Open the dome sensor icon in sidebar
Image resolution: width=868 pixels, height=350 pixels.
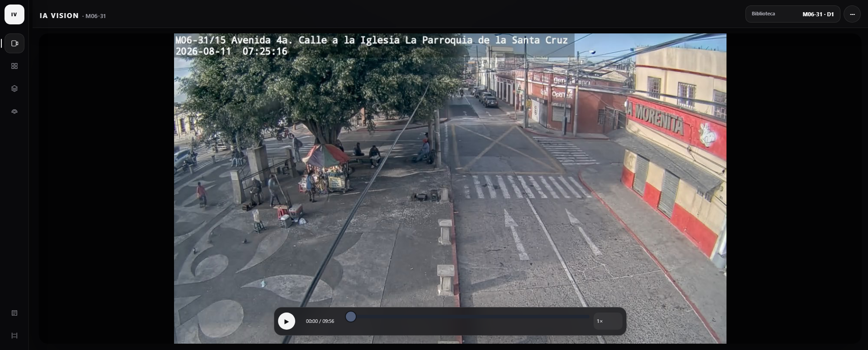pyautogui.click(x=14, y=111)
